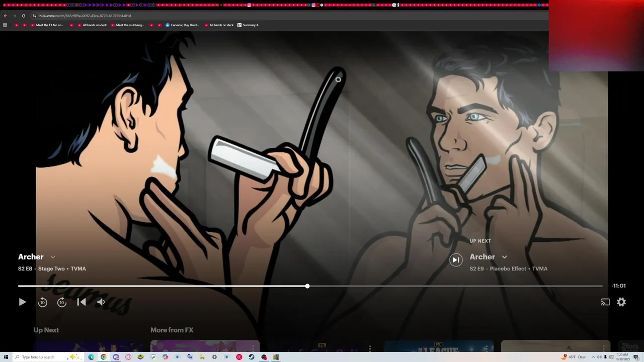The height and width of the screenshot is (362, 644).
Task: Open the 'Meet the mukbang...' bookmark
Action: click(127, 25)
